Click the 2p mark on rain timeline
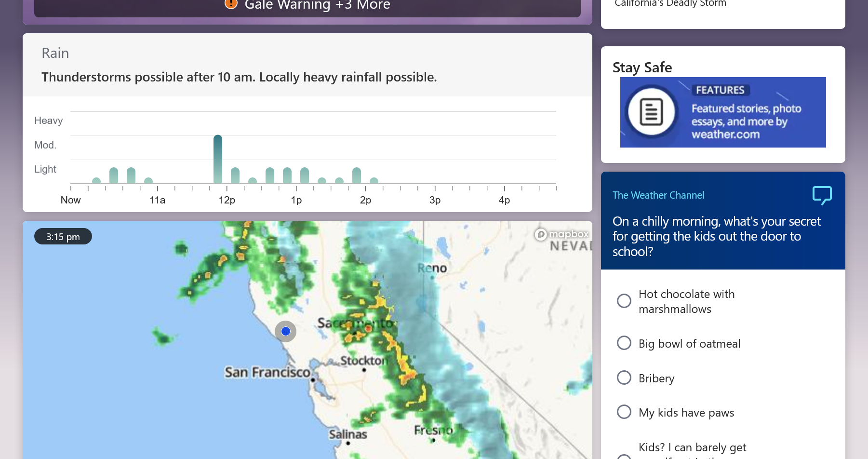The width and height of the screenshot is (868, 459). (365, 200)
